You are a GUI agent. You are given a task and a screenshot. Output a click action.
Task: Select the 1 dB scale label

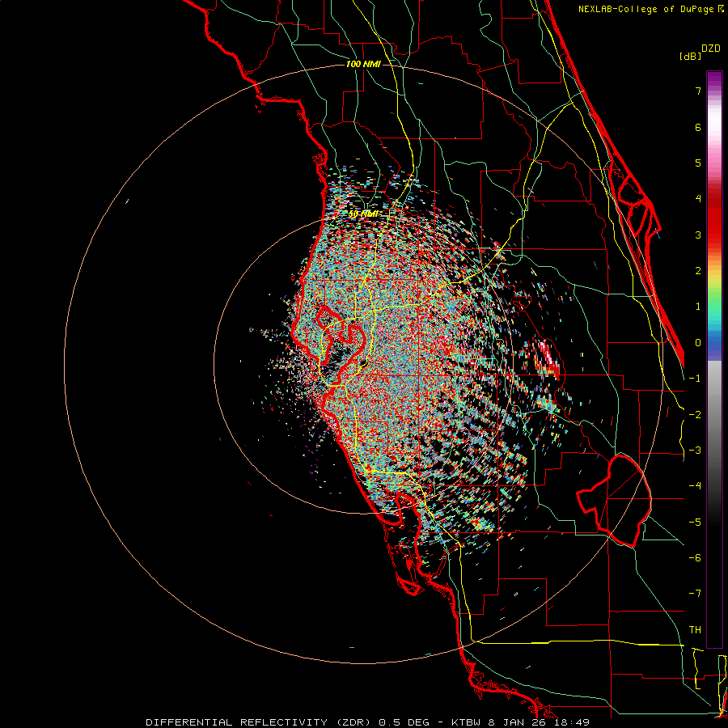tap(698, 307)
